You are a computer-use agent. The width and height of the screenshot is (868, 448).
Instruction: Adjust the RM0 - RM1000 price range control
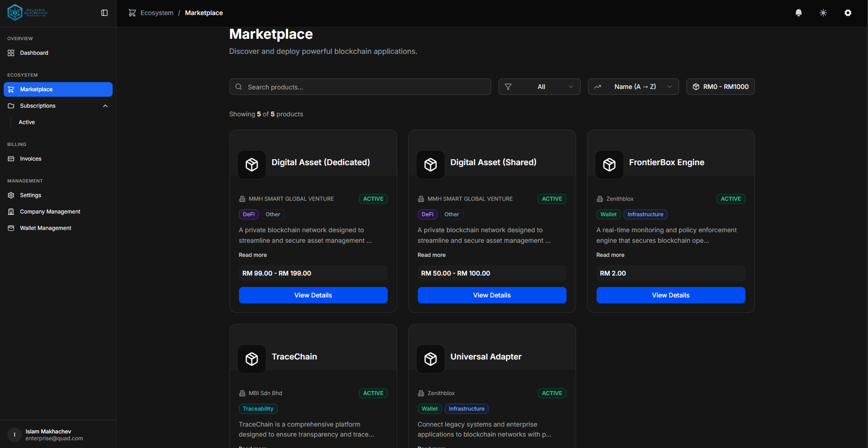[720, 87]
